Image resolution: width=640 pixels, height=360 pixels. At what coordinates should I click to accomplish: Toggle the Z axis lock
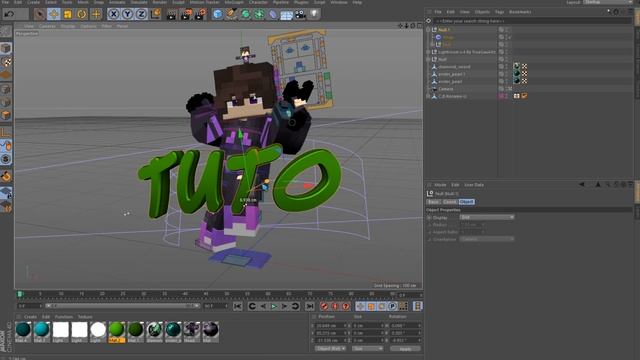click(x=141, y=14)
